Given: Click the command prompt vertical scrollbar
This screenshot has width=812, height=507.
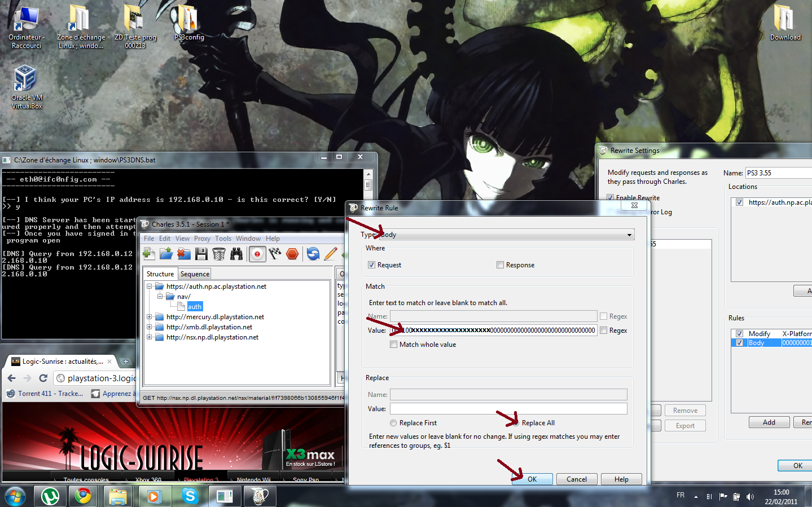Looking at the screenshot, I should pyautogui.click(x=368, y=253).
